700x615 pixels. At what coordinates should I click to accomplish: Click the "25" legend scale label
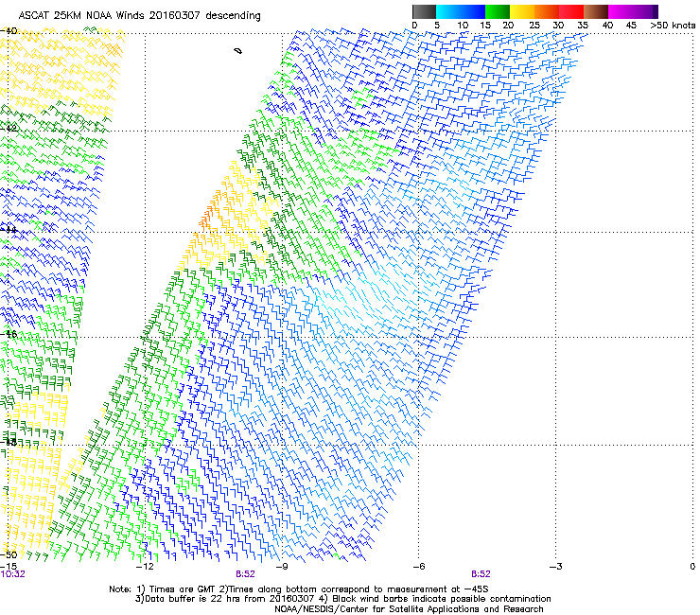pos(534,25)
